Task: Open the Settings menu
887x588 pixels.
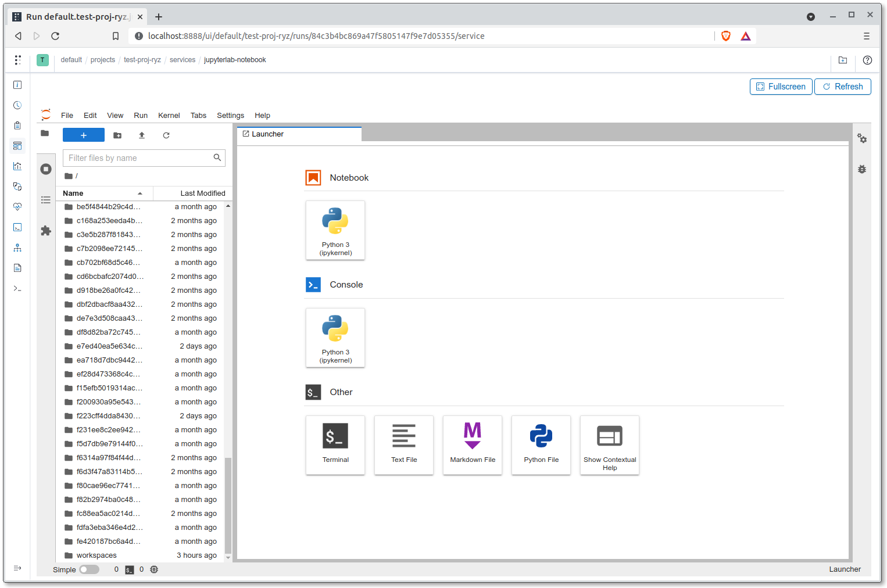Action: coord(230,115)
